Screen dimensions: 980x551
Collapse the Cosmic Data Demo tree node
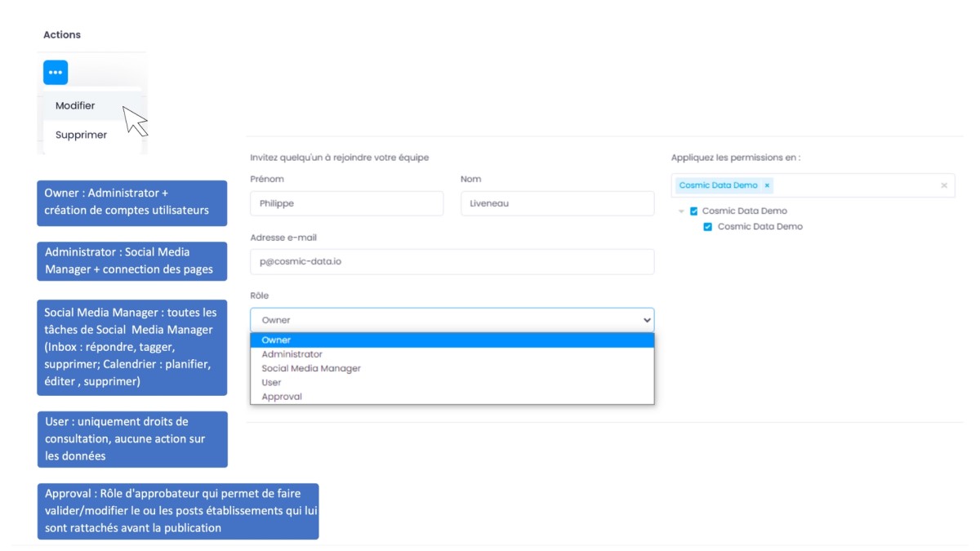coord(681,211)
